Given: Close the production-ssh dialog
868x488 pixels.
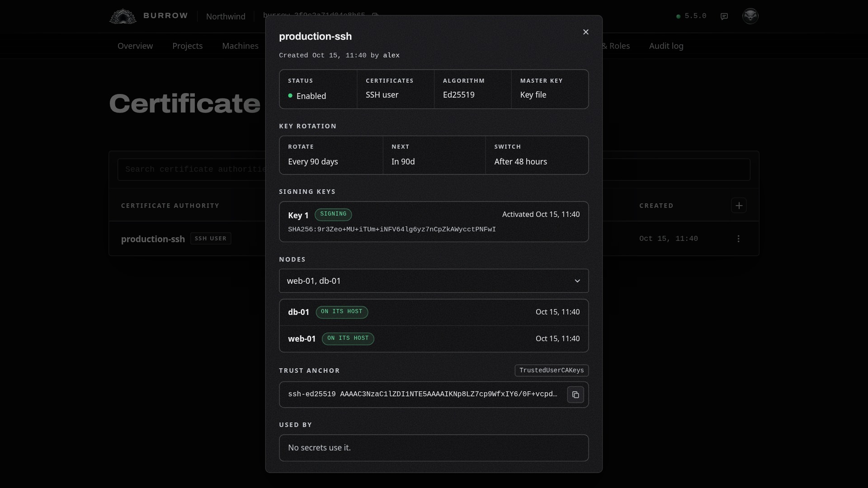Looking at the screenshot, I should tap(585, 32).
